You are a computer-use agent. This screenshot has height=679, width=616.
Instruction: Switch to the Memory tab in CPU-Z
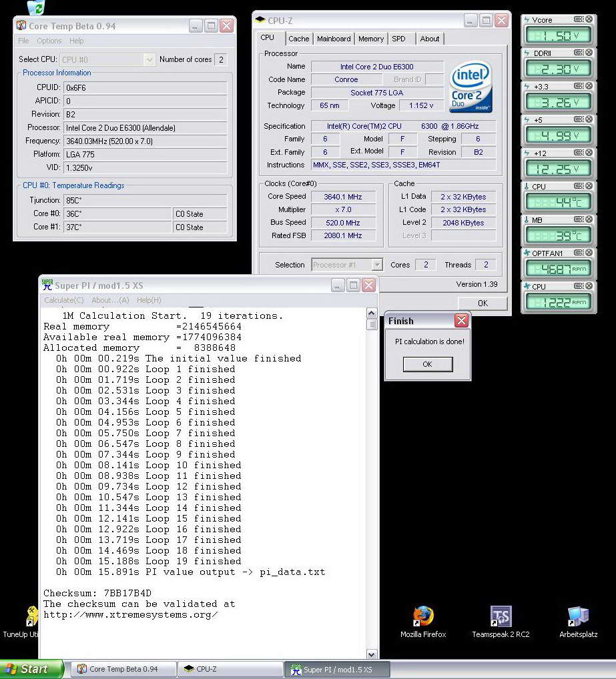point(371,39)
